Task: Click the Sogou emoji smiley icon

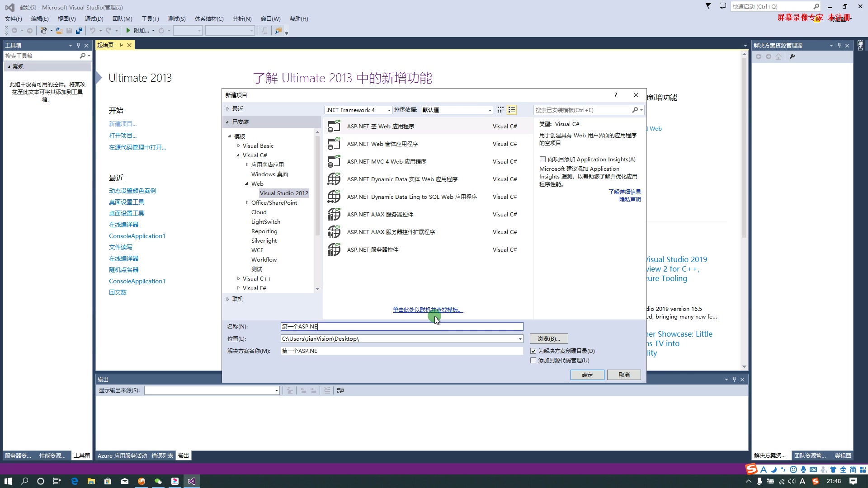Action: coord(793,469)
